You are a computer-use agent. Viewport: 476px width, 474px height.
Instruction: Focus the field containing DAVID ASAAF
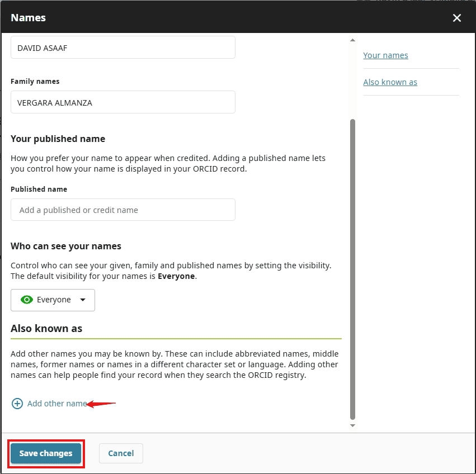pos(123,48)
